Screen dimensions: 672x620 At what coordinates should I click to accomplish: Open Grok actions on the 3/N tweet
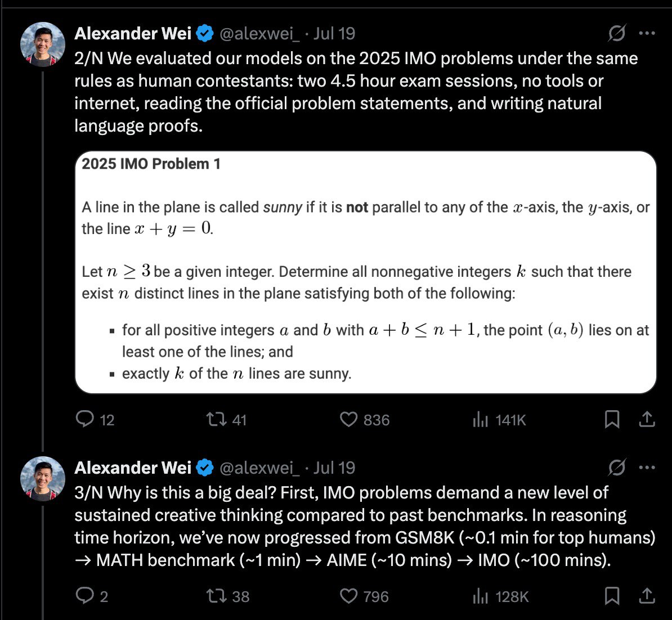coord(617,468)
